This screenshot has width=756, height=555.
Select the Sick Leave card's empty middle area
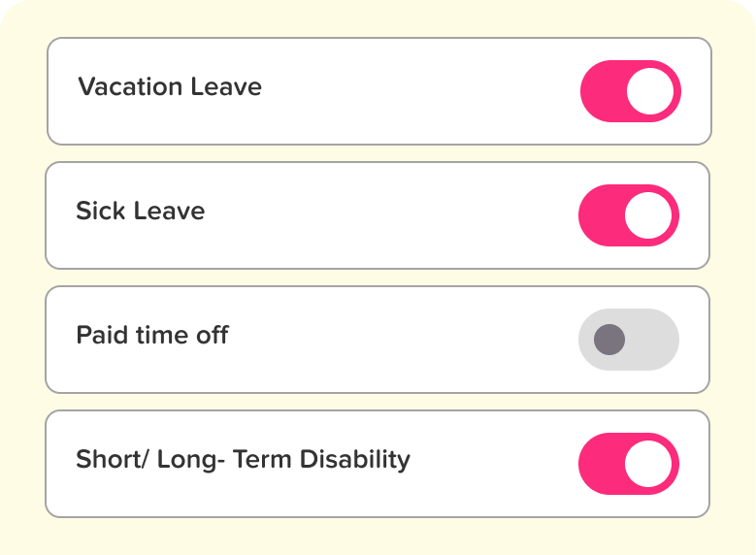click(x=388, y=215)
